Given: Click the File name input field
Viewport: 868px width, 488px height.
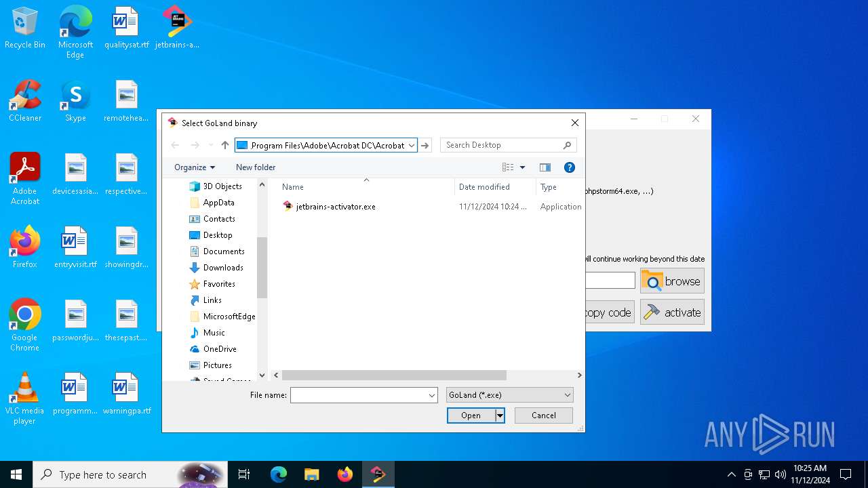Looking at the screenshot, I should click(x=359, y=395).
